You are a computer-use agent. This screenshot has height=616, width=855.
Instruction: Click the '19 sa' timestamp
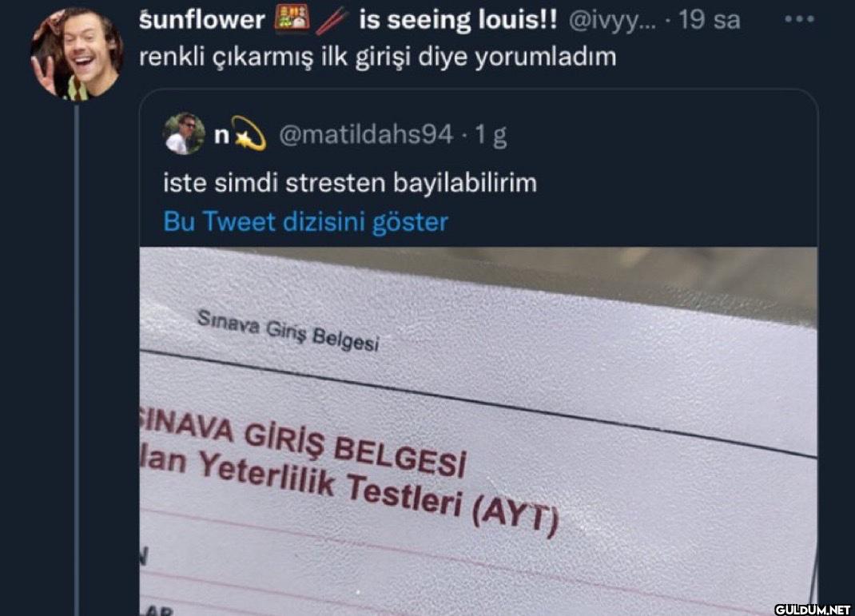[x=709, y=20]
